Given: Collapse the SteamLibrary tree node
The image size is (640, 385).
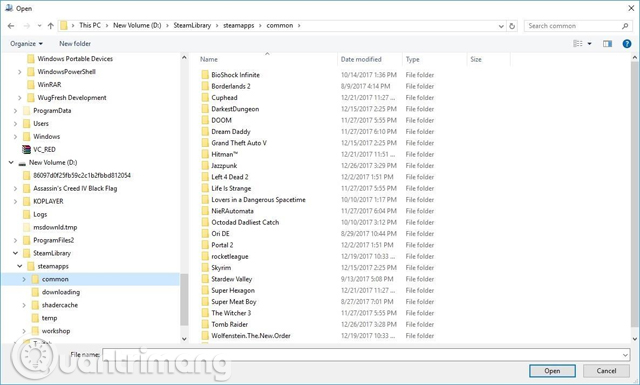Looking at the screenshot, I should point(15,253).
